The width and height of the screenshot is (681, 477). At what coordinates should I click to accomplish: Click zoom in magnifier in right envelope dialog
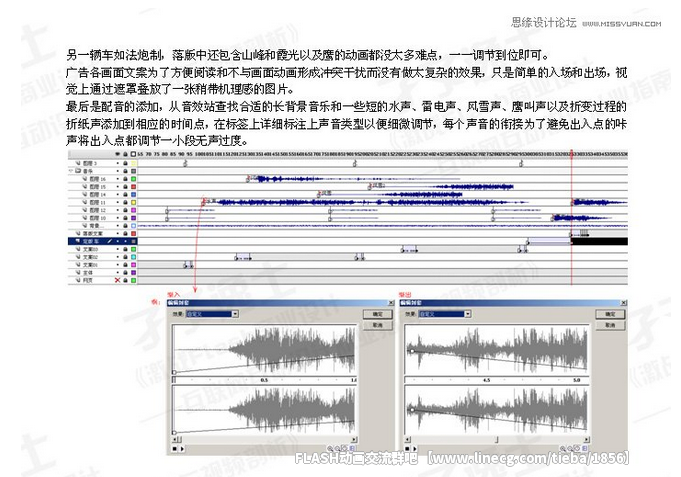(562, 449)
